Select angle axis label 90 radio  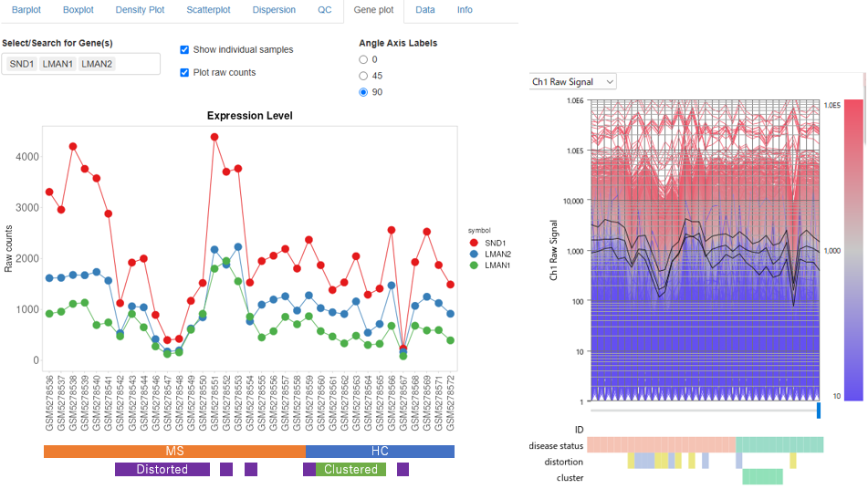tap(363, 92)
